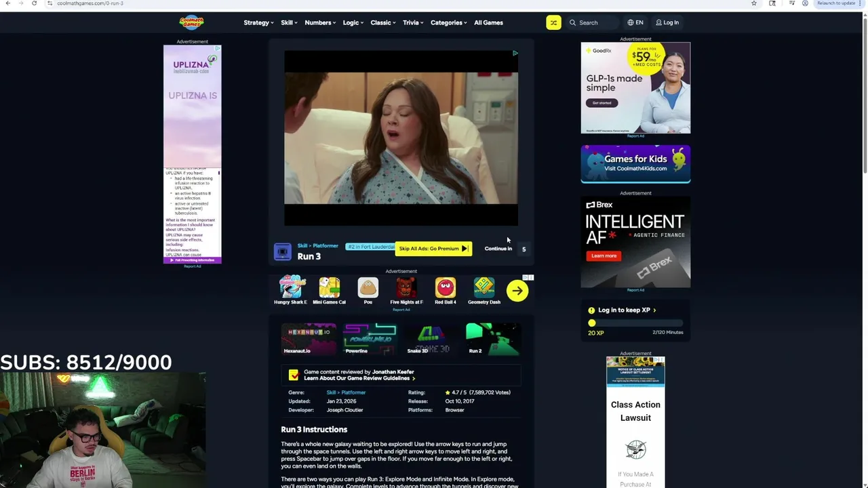Click the browser page vertical scrollbar
The height and width of the screenshot is (488, 868).
click(864, 95)
